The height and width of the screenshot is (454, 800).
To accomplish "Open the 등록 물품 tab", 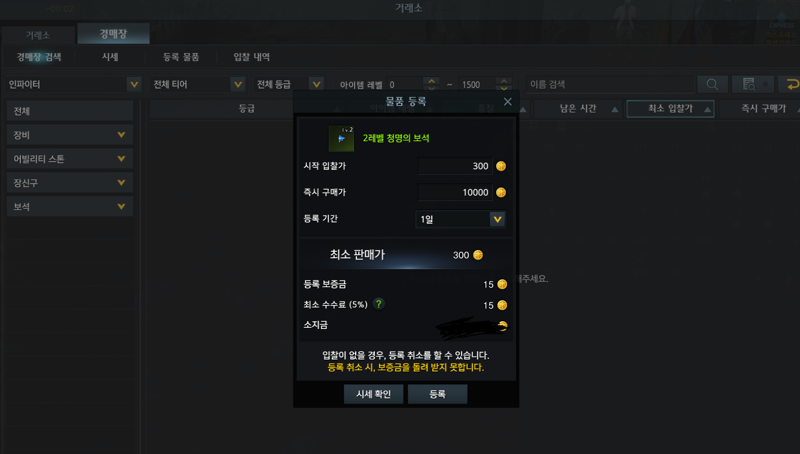I will tap(181, 57).
